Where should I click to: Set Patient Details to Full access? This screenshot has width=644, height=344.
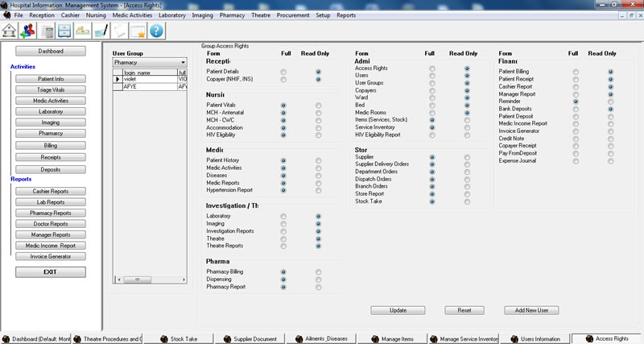pyautogui.click(x=283, y=73)
